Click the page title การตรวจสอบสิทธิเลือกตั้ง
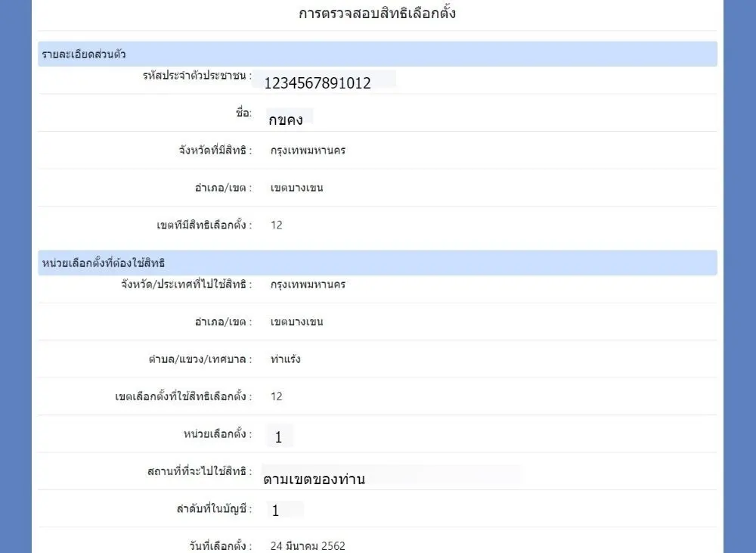Viewport: 756px width, 553px height. 377,14
